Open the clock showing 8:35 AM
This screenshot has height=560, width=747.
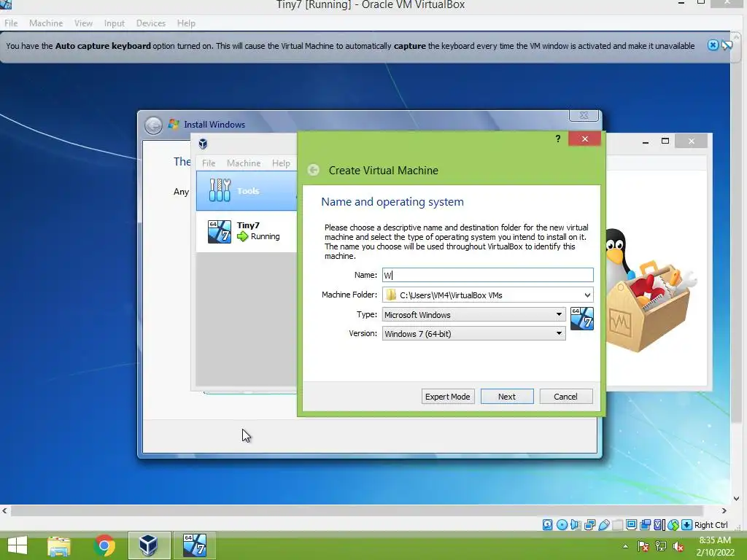tap(715, 546)
